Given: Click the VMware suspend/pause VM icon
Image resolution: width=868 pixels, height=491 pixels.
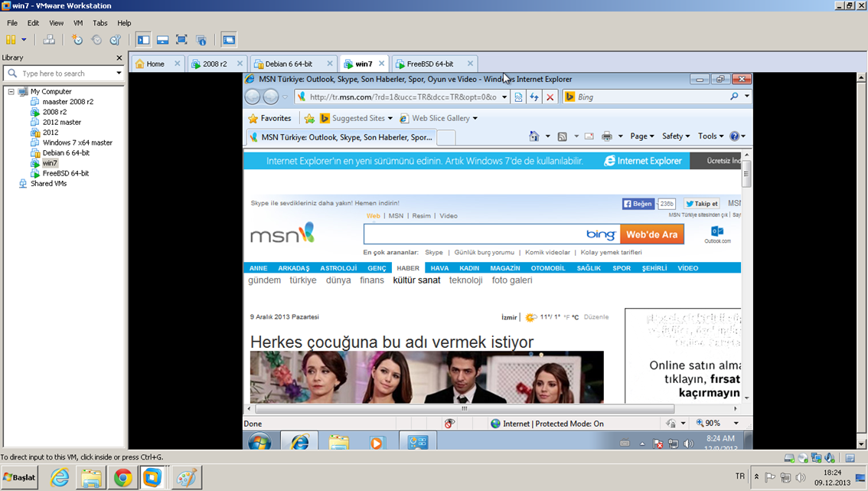Looking at the screenshot, I should 11,40.
